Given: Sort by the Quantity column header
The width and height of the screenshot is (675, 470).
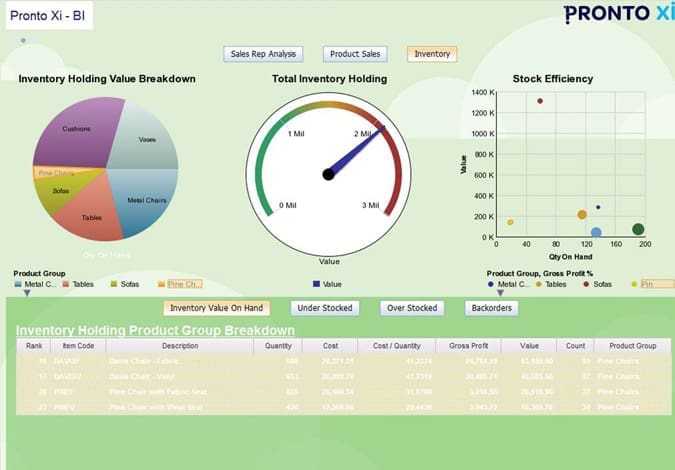Looking at the screenshot, I should (x=278, y=346).
